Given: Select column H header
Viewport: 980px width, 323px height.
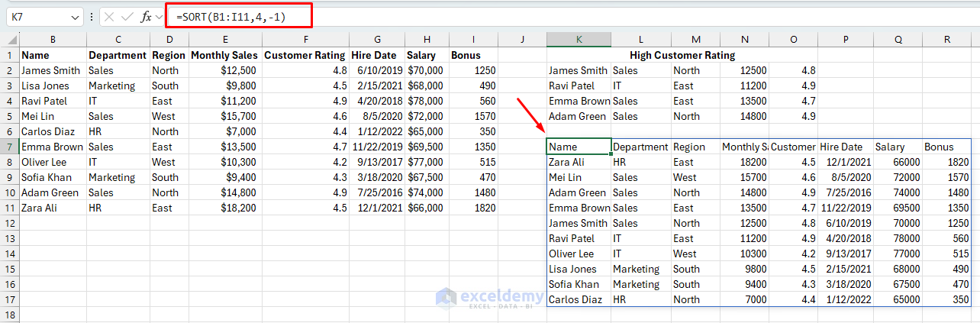Looking at the screenshot, I should (427, 40).
